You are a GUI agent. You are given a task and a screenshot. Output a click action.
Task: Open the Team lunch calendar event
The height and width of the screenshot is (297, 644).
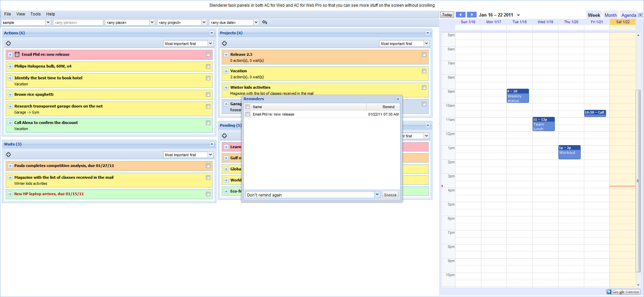[544, 124]
